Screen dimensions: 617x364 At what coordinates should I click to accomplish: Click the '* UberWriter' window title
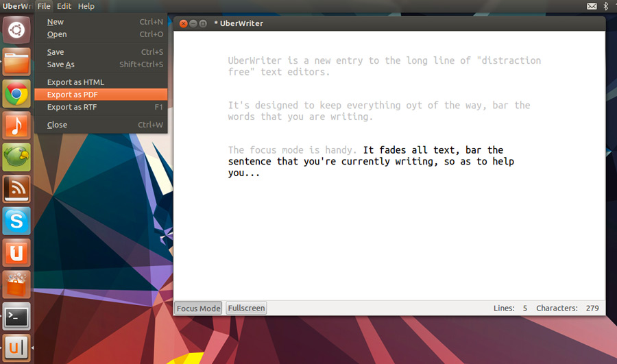[239, 23]
